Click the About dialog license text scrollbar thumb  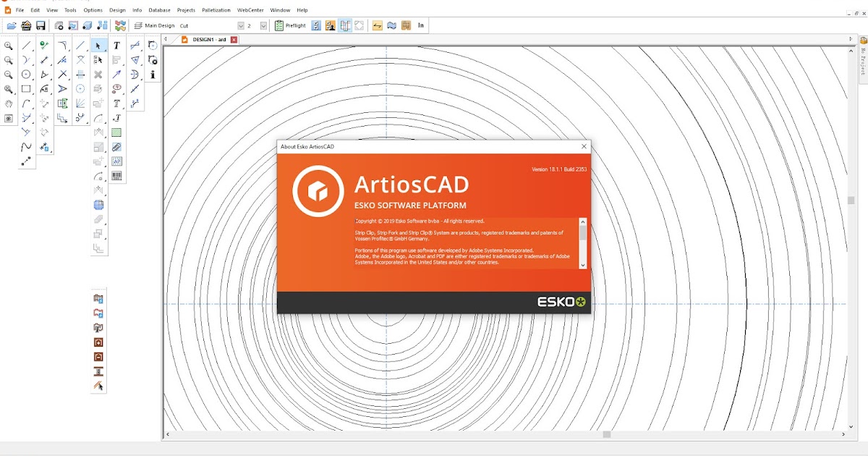click(583, 233)
